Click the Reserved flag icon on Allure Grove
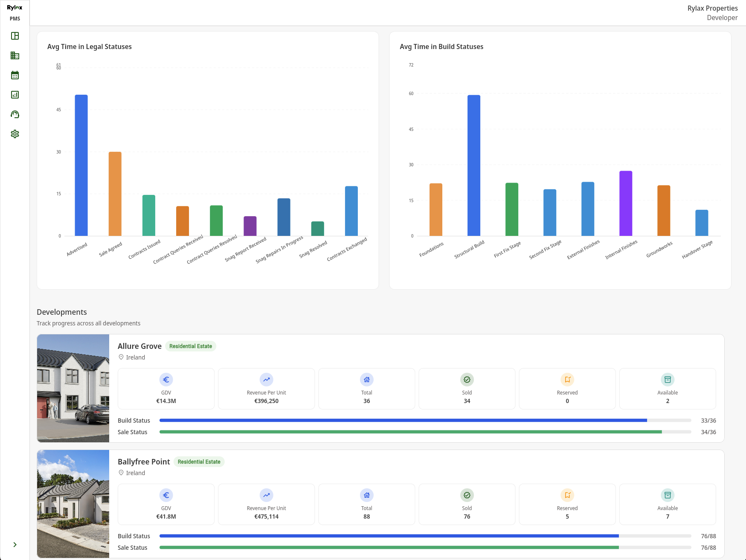 (x=567, y=380)
